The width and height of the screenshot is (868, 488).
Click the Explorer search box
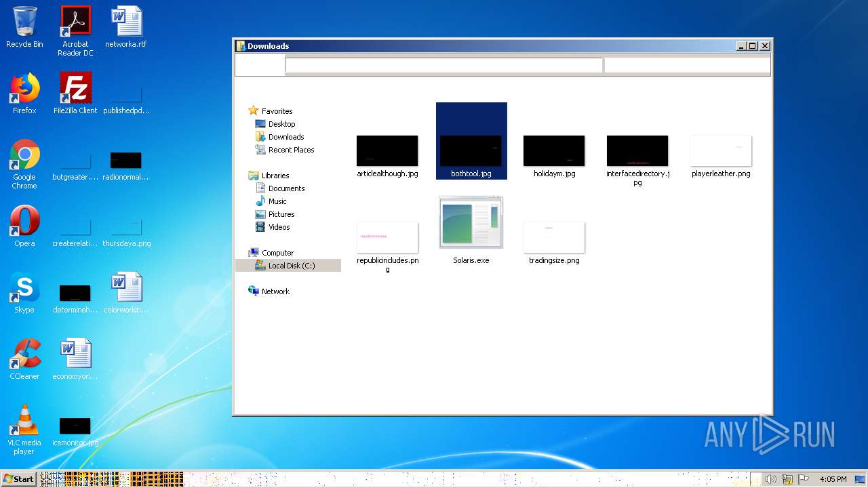coord(687,65)
